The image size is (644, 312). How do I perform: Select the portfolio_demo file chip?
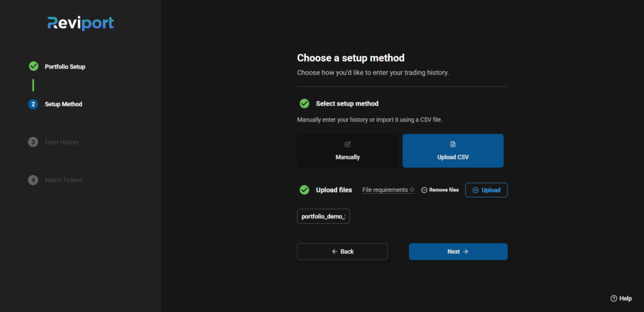point(323,216)
